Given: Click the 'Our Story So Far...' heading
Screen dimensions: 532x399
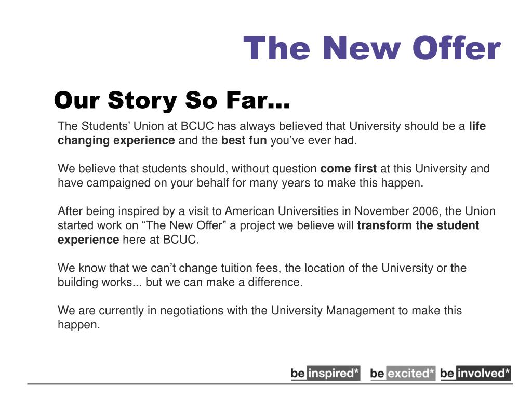Looking at the screenshot, I should point(171,100).
